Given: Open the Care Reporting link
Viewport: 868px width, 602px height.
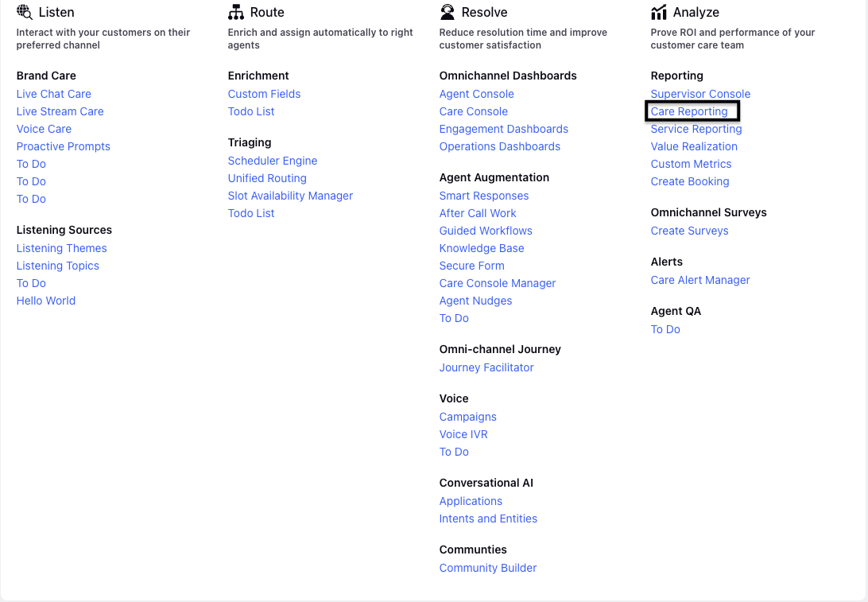Looking at the screenshot, I should pos(689,111).
